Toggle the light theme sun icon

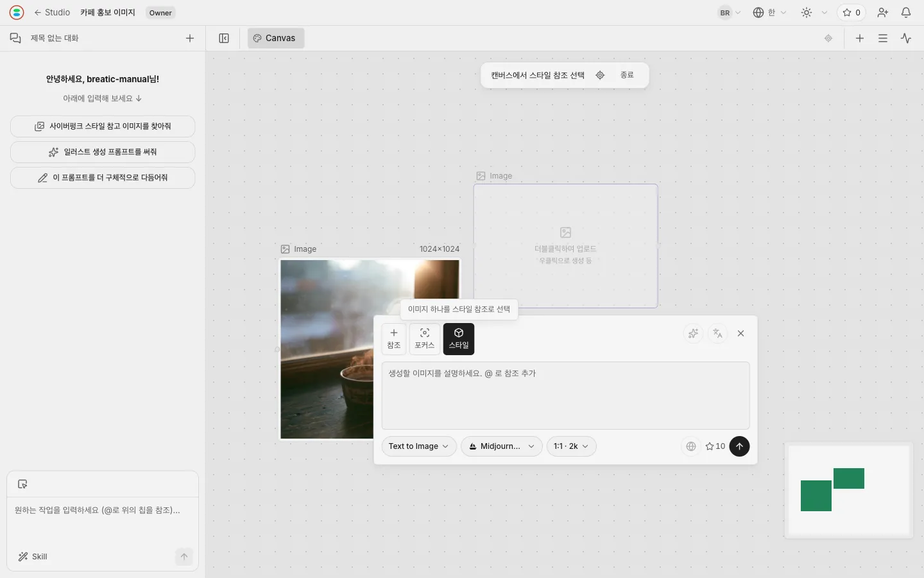coord(807,12)
